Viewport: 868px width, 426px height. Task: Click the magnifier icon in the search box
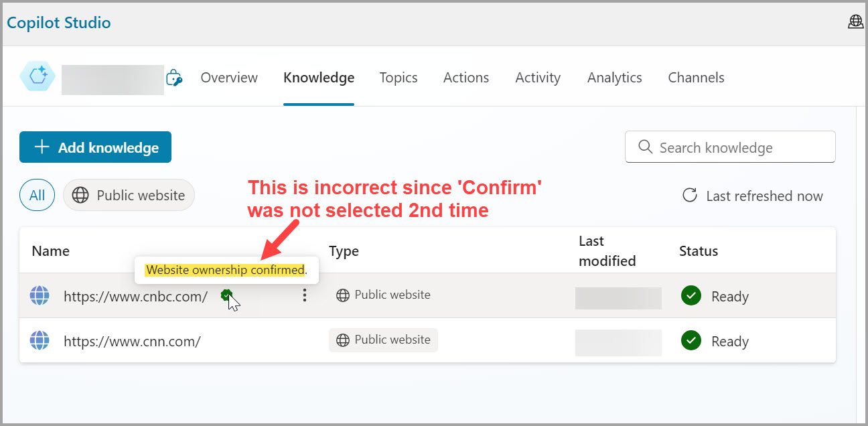pos(645,147)
